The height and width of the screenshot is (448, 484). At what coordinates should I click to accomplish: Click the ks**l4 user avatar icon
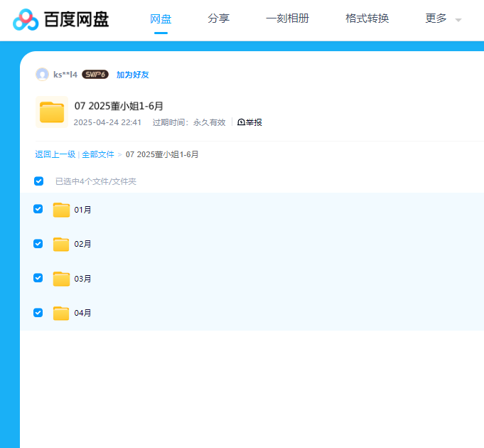pos(42,74)
